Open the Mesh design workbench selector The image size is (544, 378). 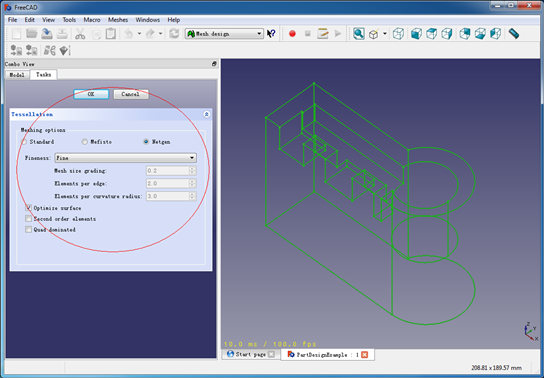[224, 34]
